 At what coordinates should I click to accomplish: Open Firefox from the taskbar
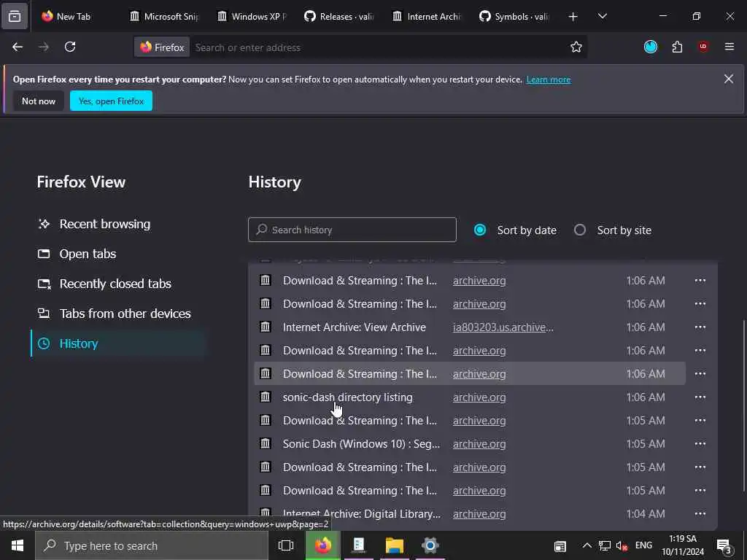click(323, 545)
